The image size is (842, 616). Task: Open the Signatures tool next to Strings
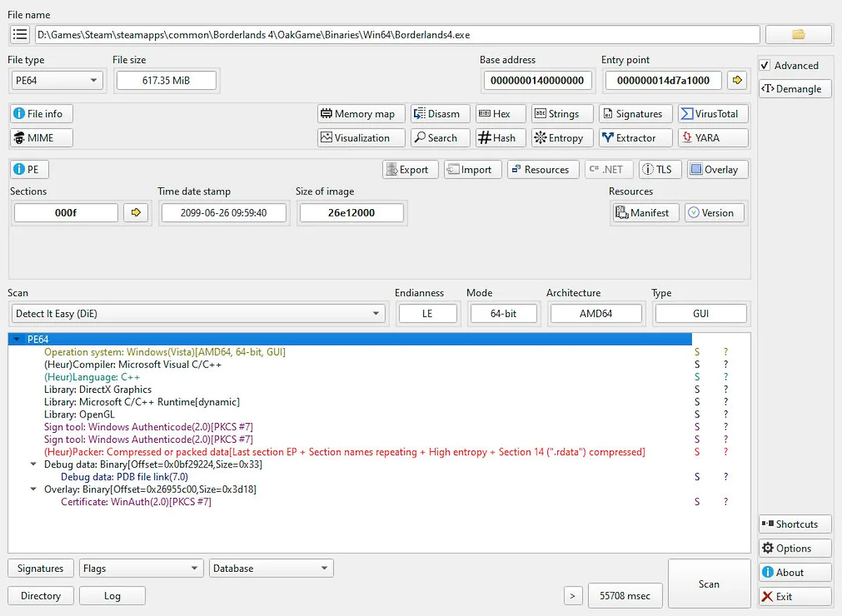pos(636,114)
